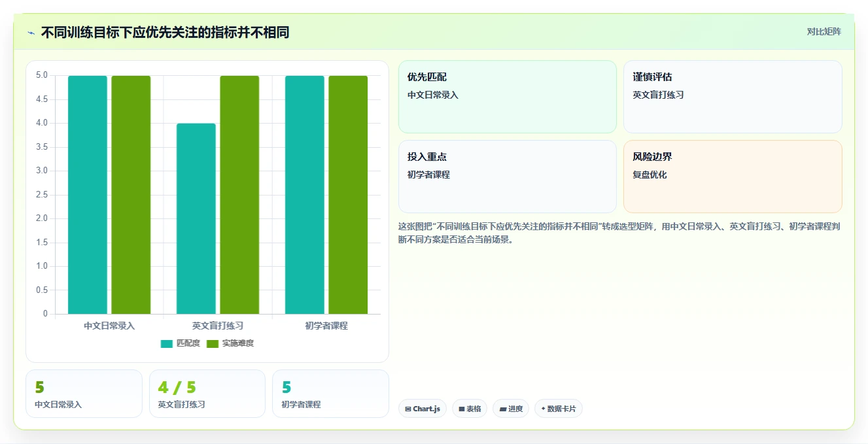Click the title 不同训练目标下应优先关注的指标并不相同
Screen dimensions: 868x444
[x=165, y=33]
